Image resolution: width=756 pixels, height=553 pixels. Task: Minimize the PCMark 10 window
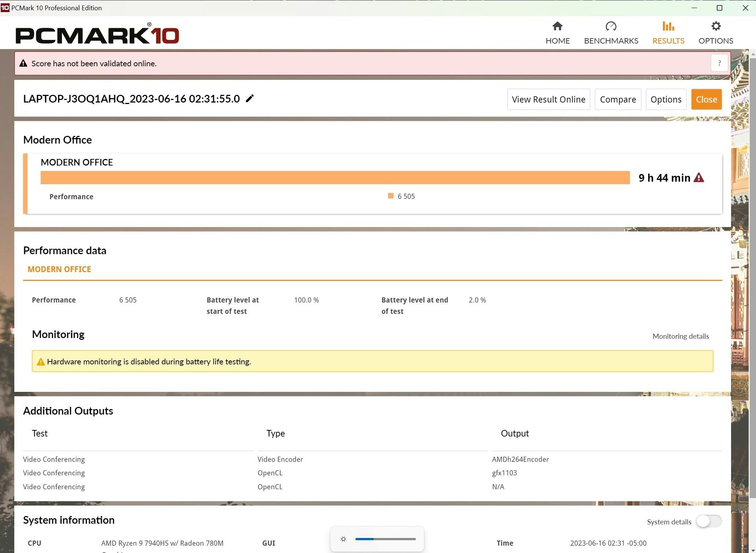[x=694, y=8]
